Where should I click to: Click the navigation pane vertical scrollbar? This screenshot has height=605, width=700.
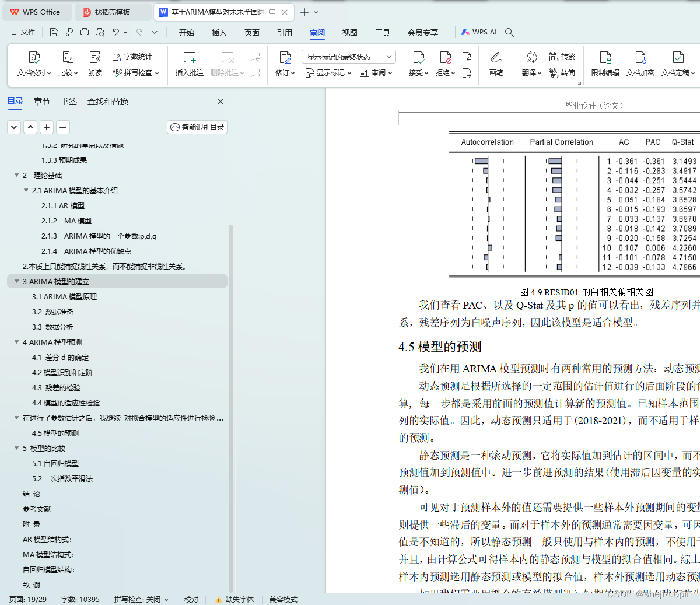pyautogui.click(x=231, y=408)
